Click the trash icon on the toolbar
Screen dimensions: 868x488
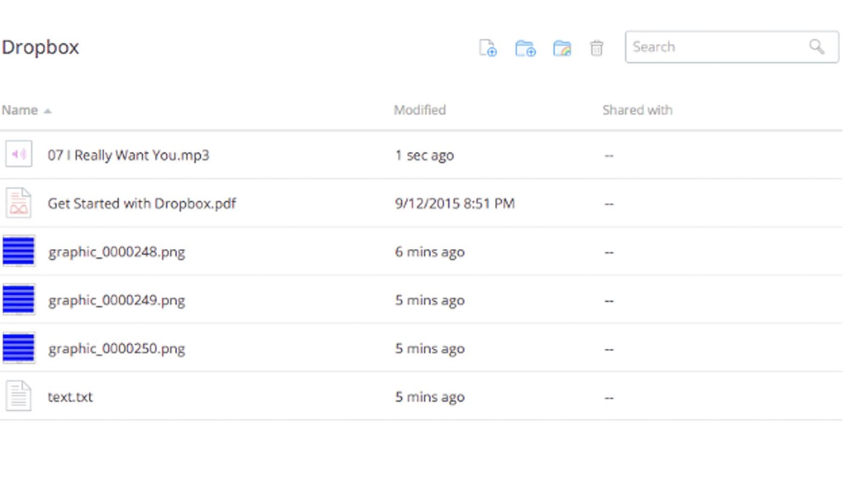pos(597,48)
